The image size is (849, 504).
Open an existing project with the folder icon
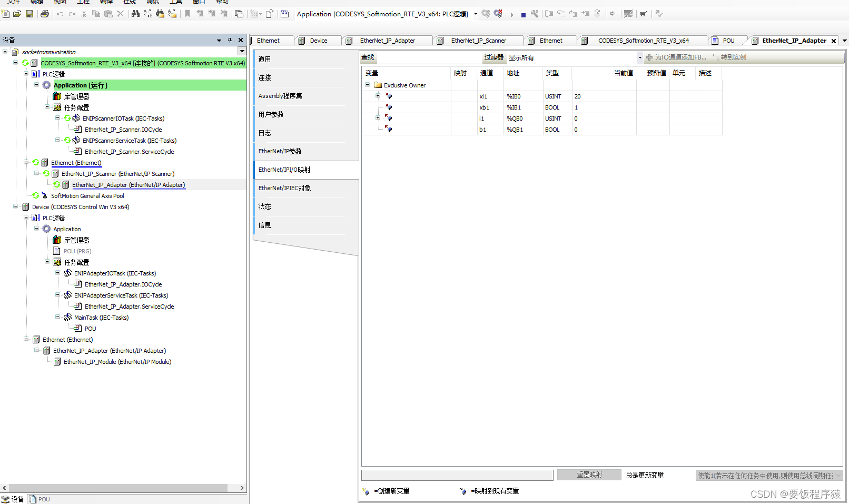[17, 14]
